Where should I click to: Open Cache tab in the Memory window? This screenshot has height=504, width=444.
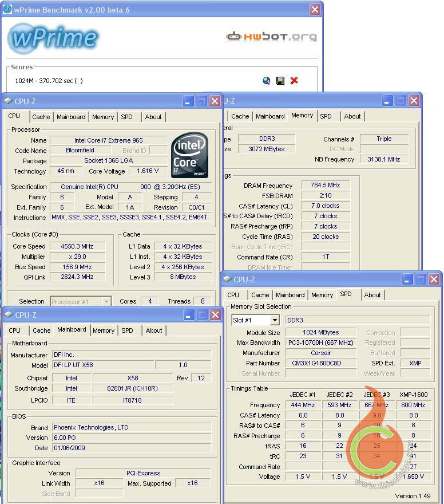(x=240, y=116)
